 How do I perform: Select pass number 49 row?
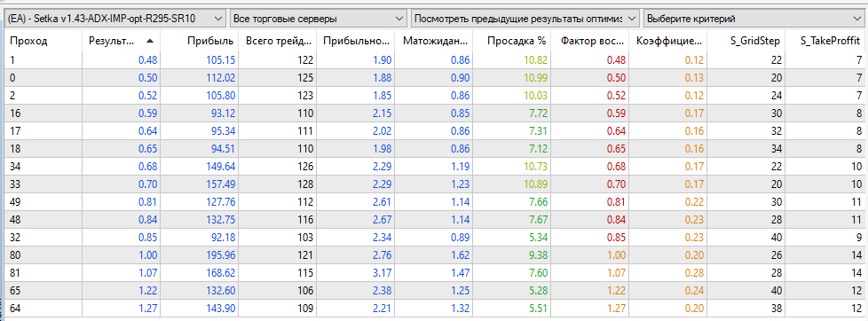coord(434,202)
